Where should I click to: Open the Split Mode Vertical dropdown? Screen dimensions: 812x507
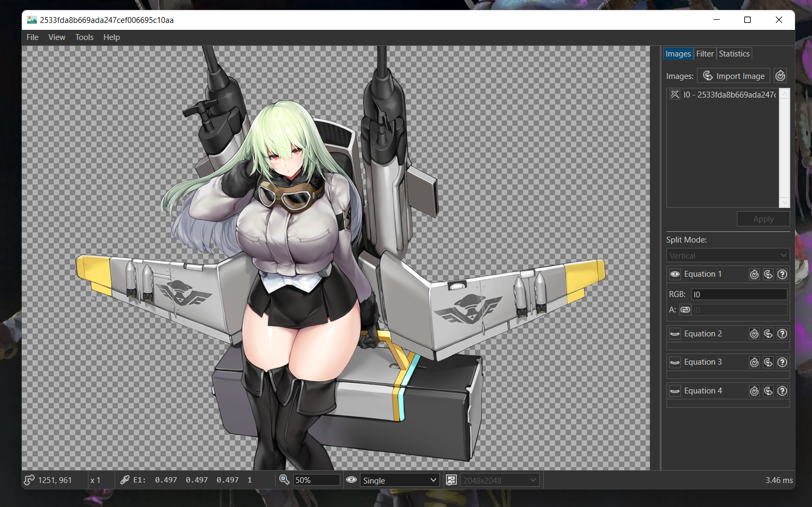(x=728, y=255)
